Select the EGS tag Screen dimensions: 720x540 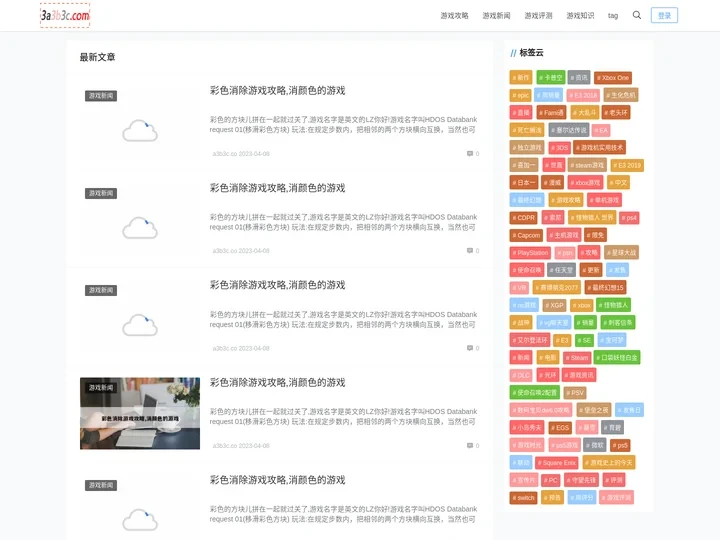(x=560, y=428)
